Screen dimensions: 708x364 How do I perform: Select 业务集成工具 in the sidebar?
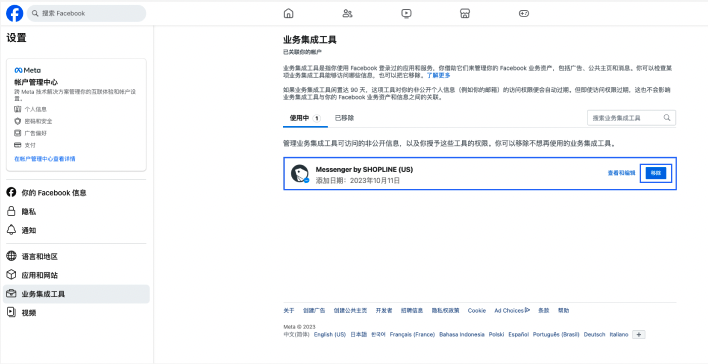(76, 294)
